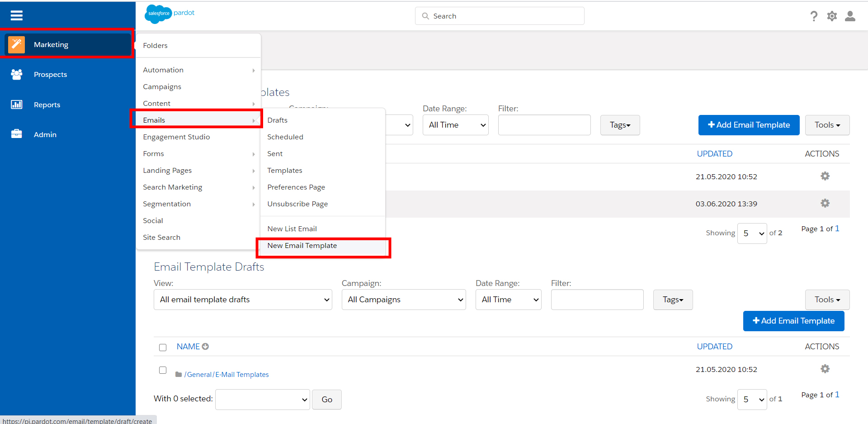Choose Scheduled in Emails submenu

pyautogui.click(x=323, y=137)
